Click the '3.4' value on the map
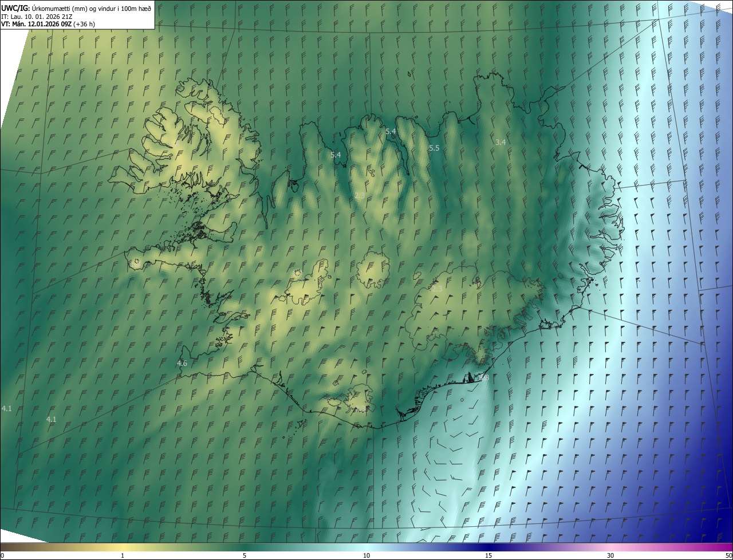Viewport: 733px width, 560px height. (x=501, y=142)
